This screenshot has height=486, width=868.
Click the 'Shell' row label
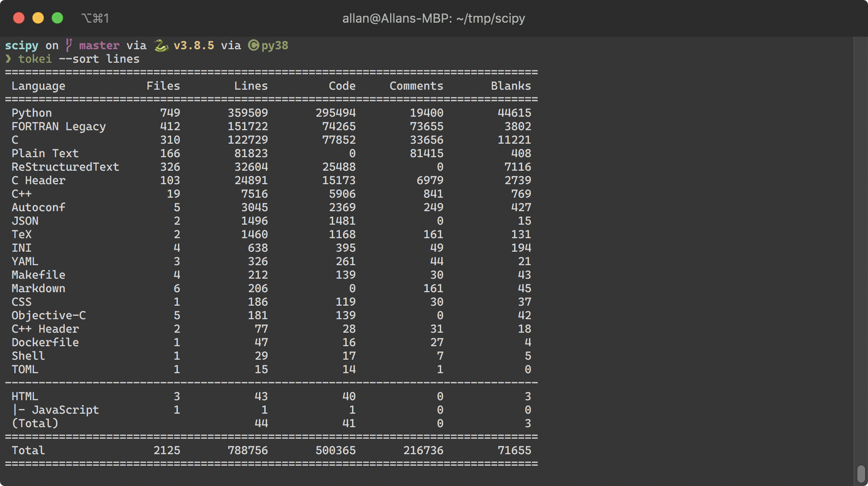(28, 356)
